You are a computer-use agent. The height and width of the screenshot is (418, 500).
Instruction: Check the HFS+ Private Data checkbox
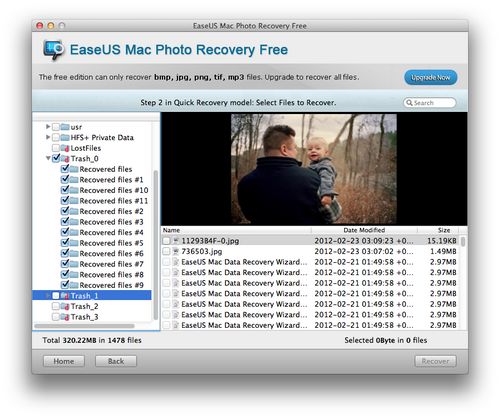click(56, 137)
